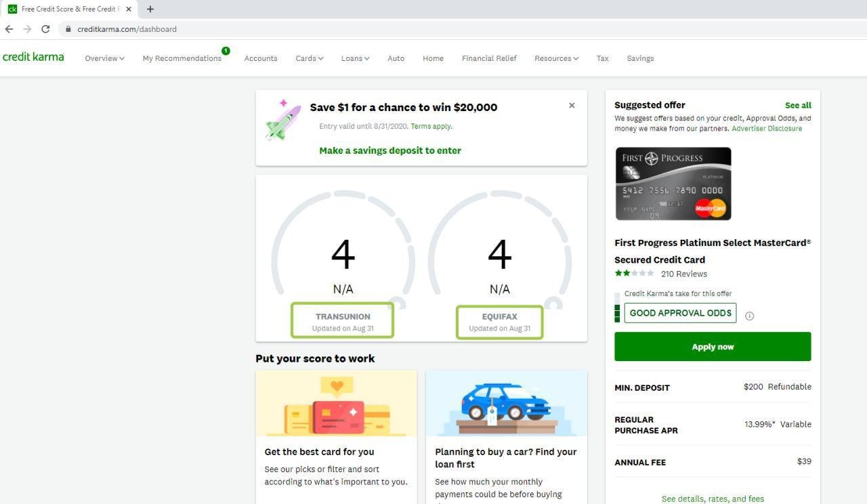Dismiss the savings sweepstakes banner
Image resolution: width=867 pixels, height=504 pixels.
pos(572,105)
